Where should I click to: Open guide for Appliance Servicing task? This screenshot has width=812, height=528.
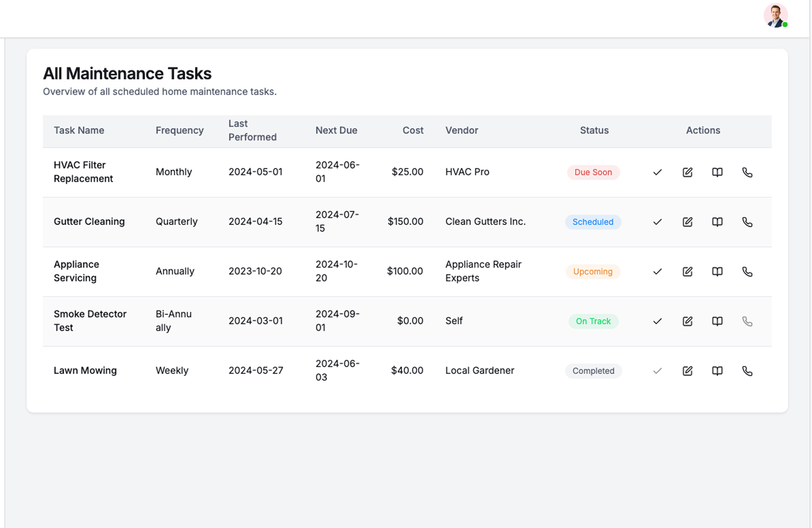(717, 271)
